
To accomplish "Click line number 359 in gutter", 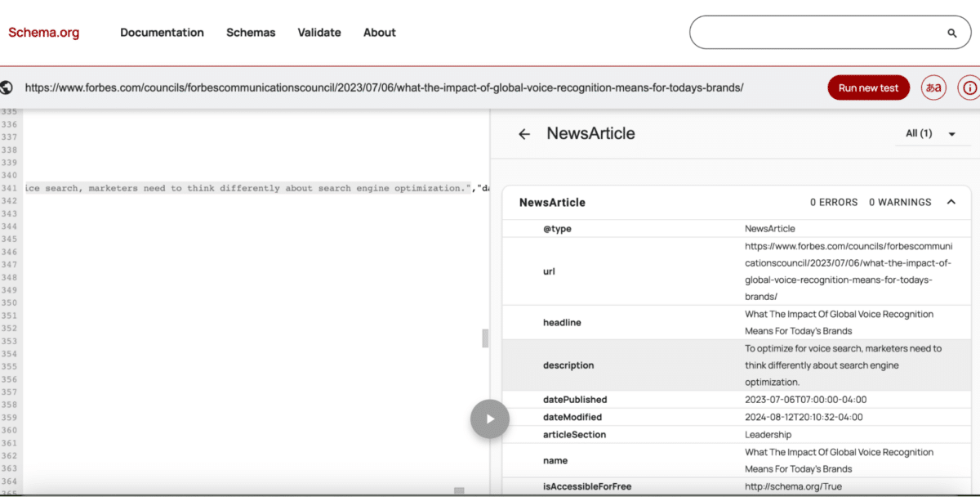I will (9, 417).
